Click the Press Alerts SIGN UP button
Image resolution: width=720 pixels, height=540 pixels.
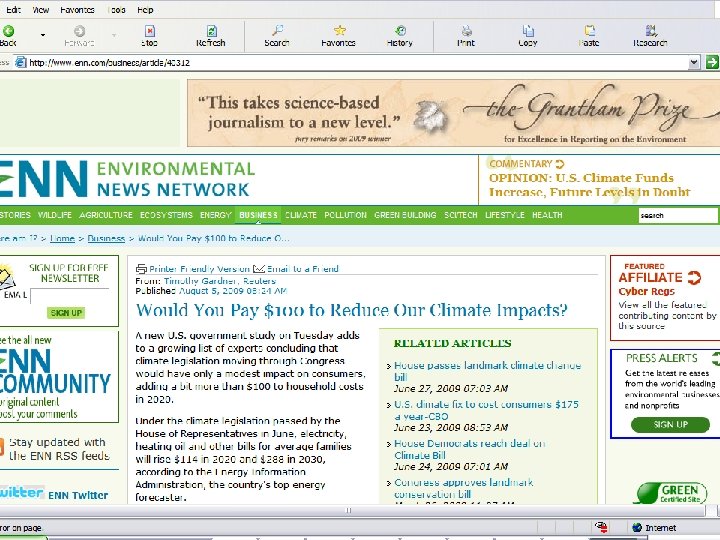pyautogui.click(x=670, y=425)
